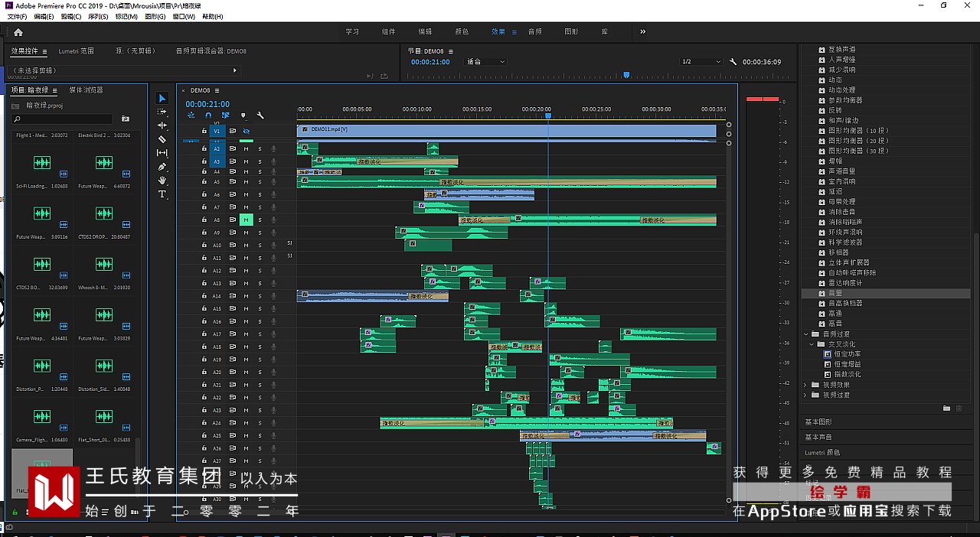
Task: Toggle lock on track A20
Action: 204,373
